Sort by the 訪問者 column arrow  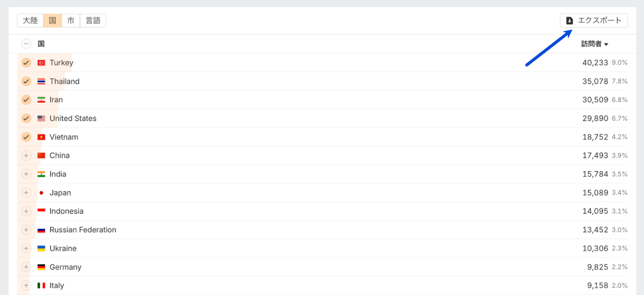tap(606, 44)
